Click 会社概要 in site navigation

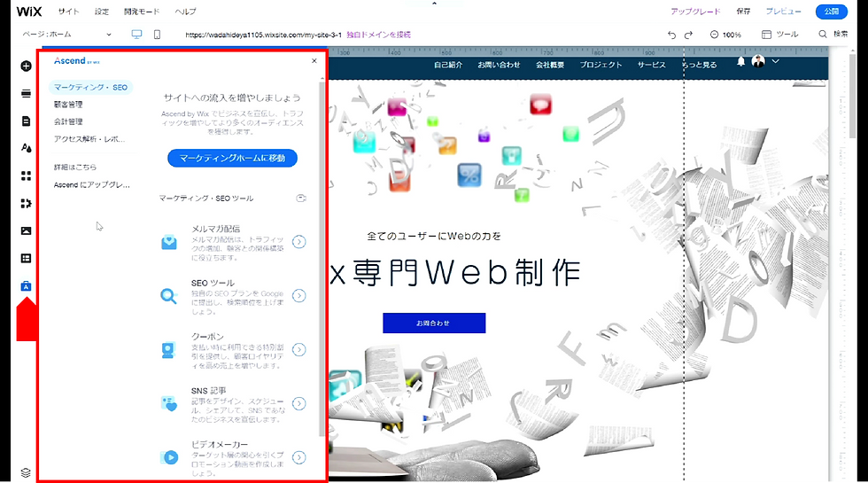550,65
